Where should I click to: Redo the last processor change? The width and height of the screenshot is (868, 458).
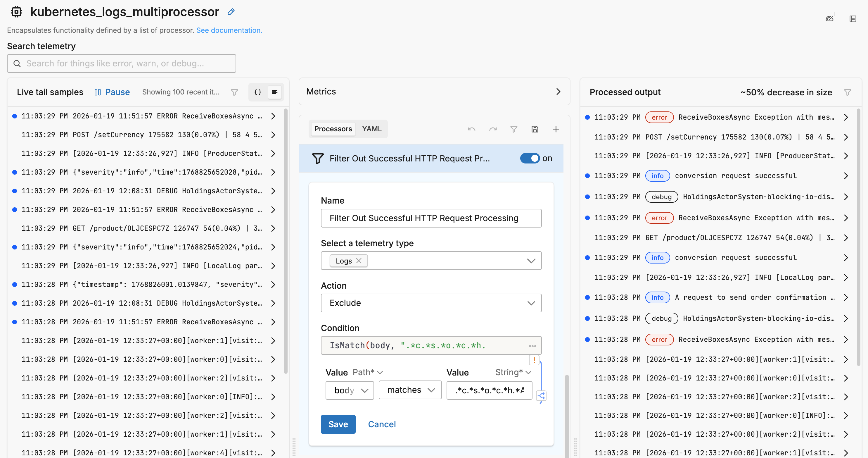tap(493, 129)
